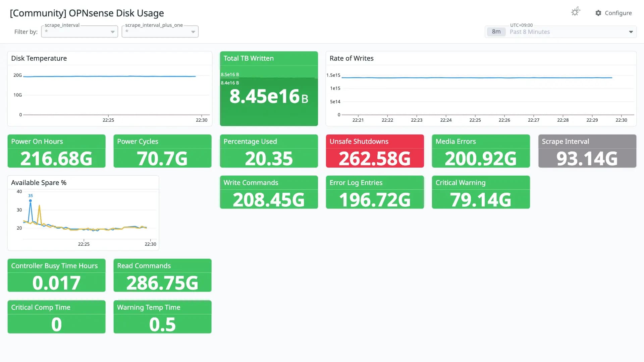Click the UTC+09:00 timezone label
This screenshot has width=644, height=362.
pos(521,25)
